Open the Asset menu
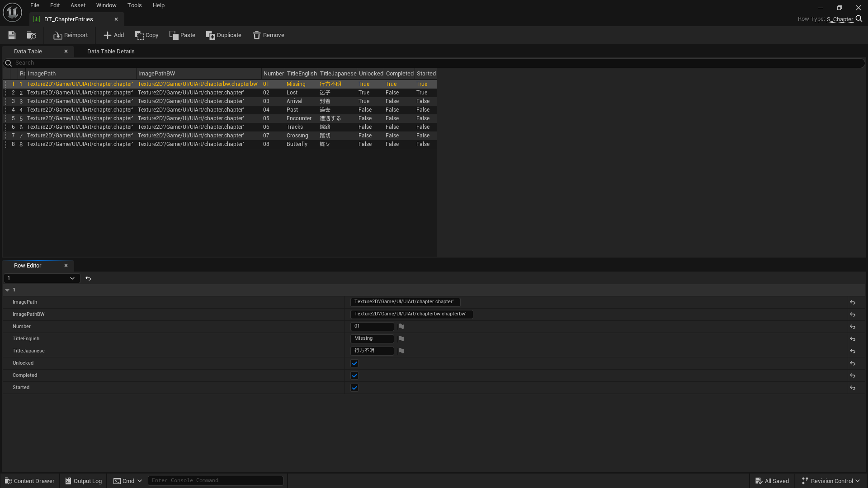 (x=78, y=5)
